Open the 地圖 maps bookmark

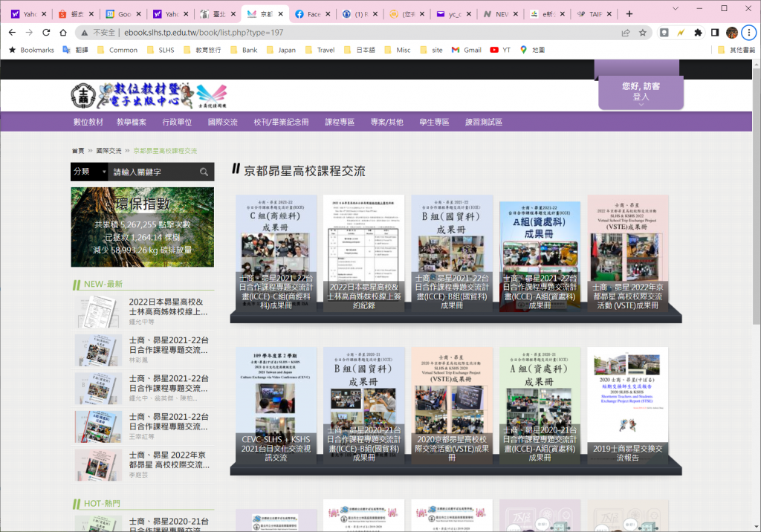[532, 50]
